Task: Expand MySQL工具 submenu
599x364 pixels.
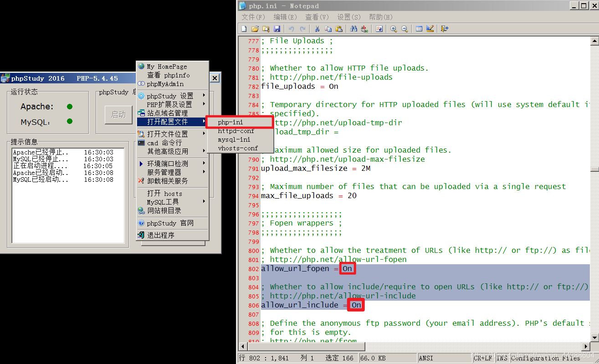Action: point(173,202)
